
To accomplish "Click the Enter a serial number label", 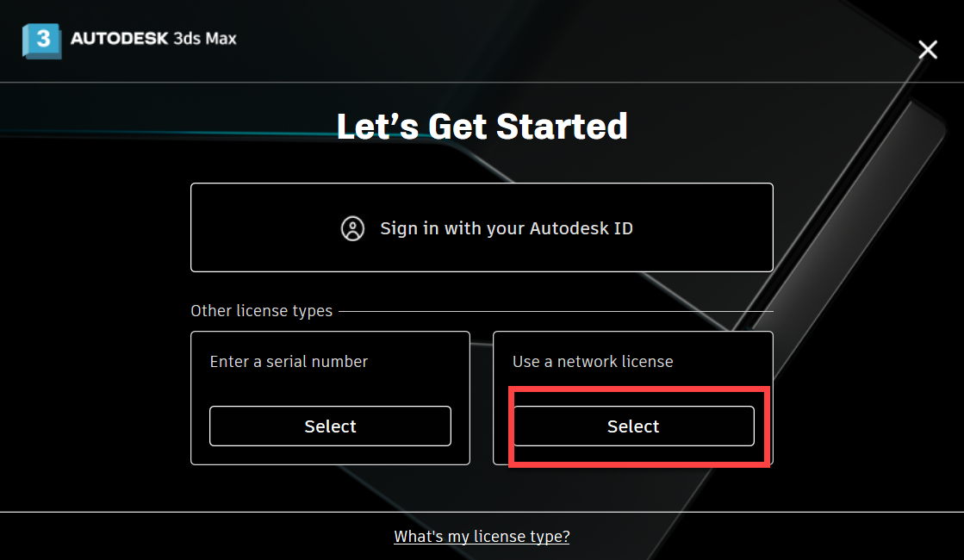I will [x=289, y=362].
